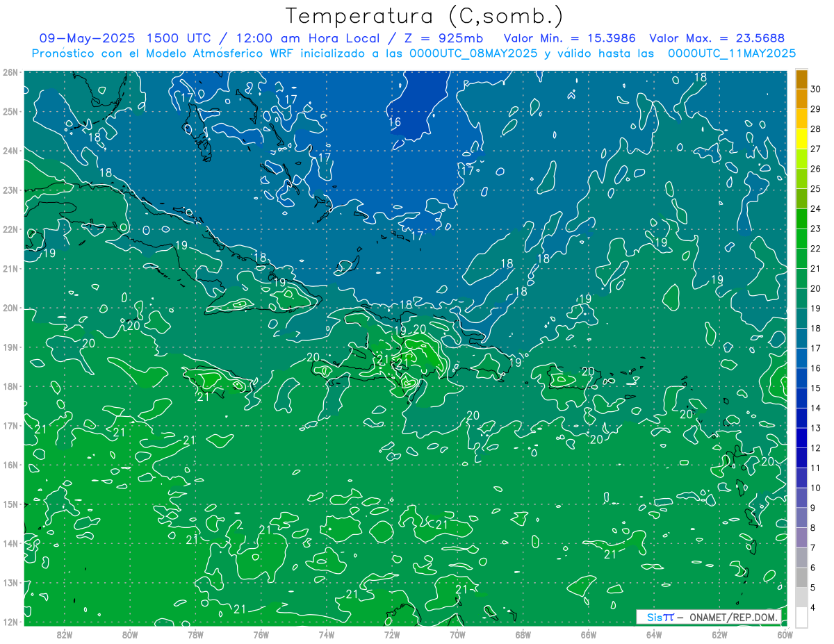Viewport: 834px width, 644px height.
Task: Click the '64W' longitude axis label
Action: pyautogui.click(x=654, y=634)
